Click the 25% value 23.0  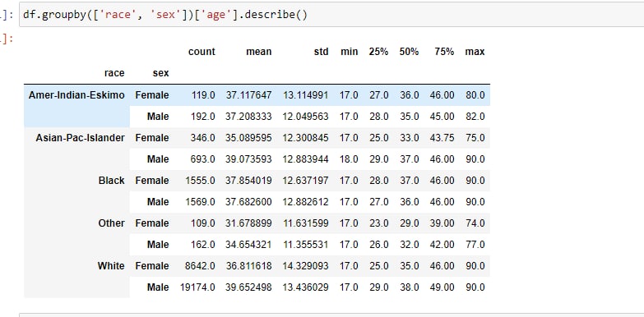pos(378,223)
